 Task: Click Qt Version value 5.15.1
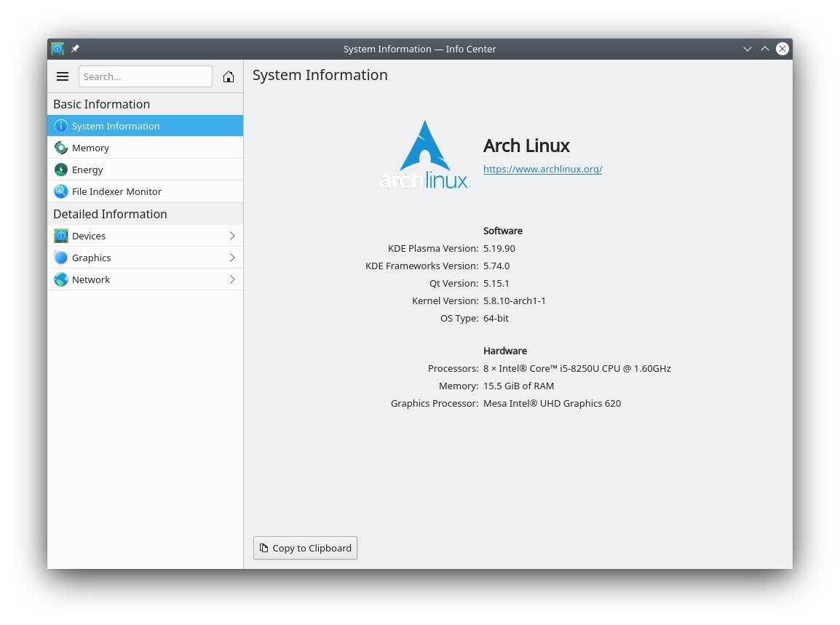pyautogui.click(x=496, y=283)
